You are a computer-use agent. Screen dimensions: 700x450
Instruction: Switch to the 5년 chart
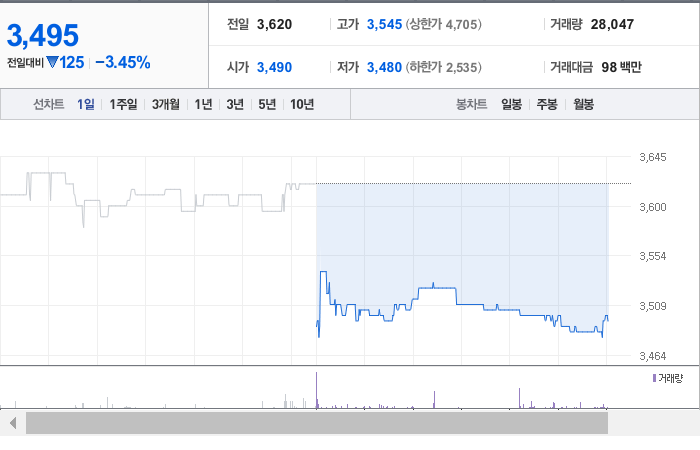click(x=267, y=104)
